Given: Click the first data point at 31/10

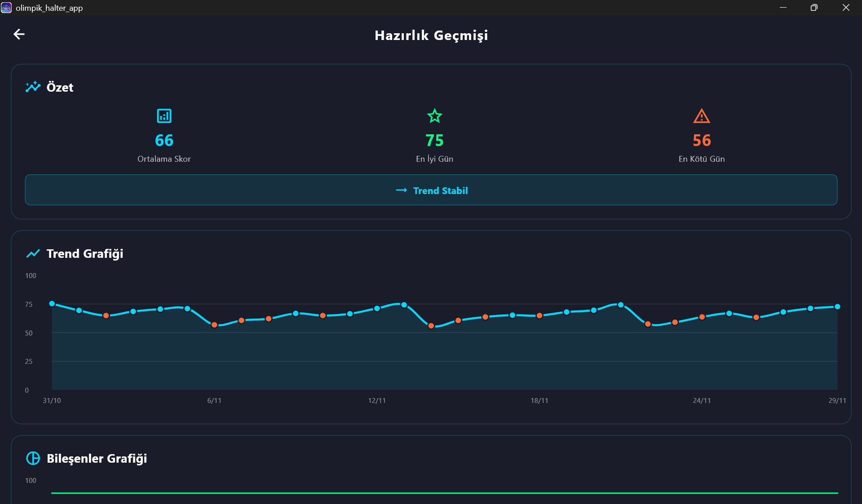Looking at the screenshot, I should 52,304.
